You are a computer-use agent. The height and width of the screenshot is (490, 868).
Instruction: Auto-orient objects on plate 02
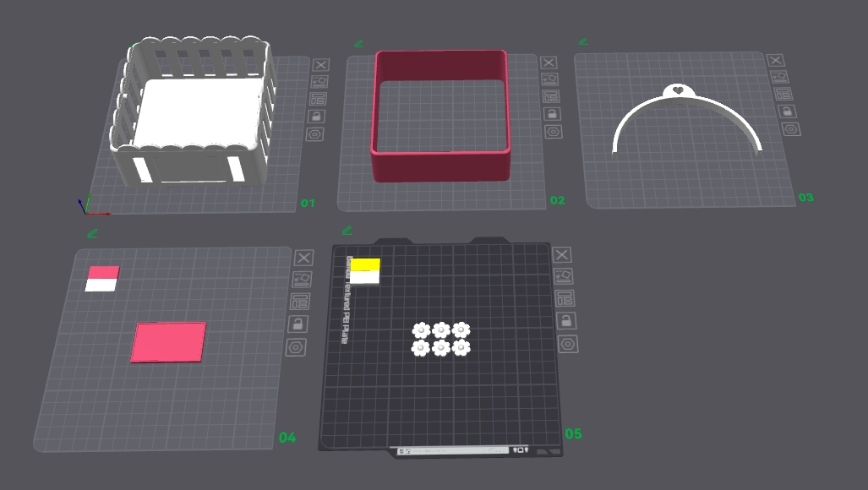549,79
